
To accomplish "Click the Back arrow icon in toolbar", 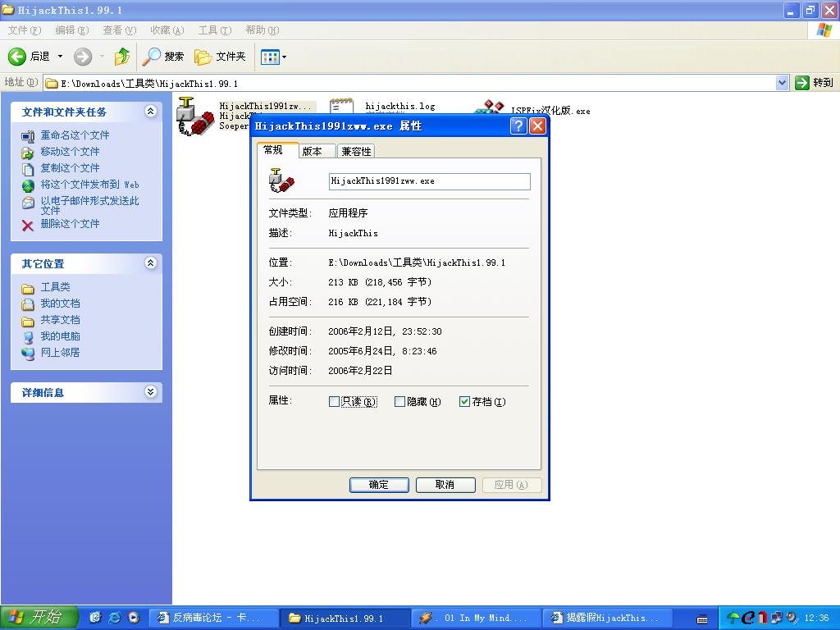I will click(16, 57).
